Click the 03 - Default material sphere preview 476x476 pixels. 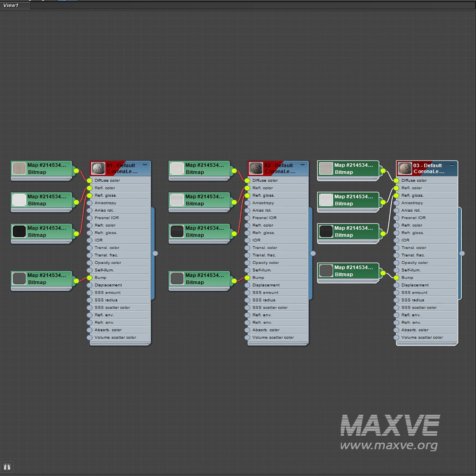click(x=405, y=169)
